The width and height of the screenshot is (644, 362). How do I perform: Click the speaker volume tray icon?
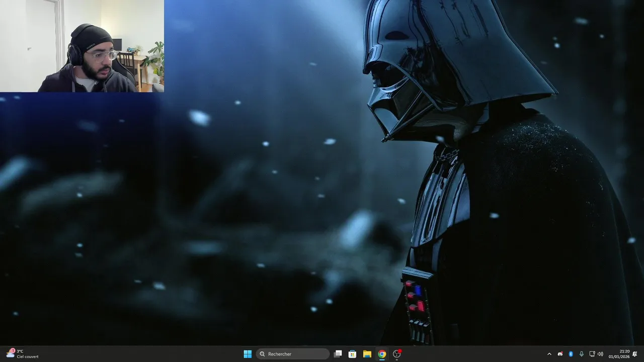click(600, 354)
